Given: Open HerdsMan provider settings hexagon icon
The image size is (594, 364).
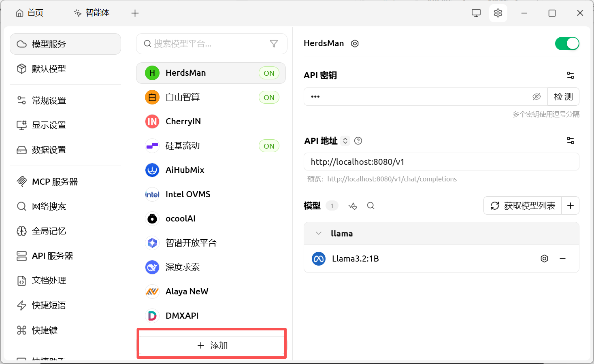Looking at the screenshot, I should point(355,44).
